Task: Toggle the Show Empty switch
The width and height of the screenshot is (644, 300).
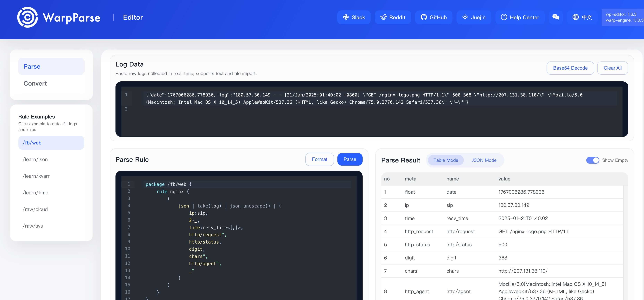Action: point(593,160)
